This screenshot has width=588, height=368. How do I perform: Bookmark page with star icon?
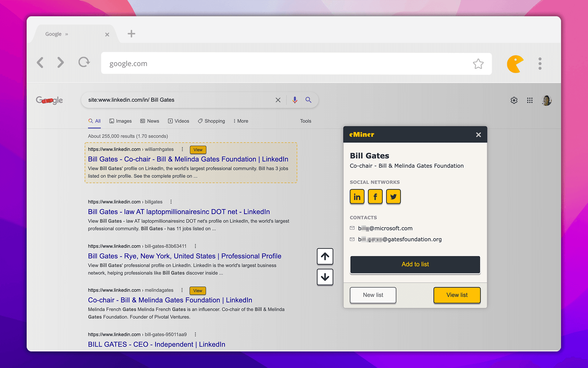pyautogui.click(x=478, y=64)
